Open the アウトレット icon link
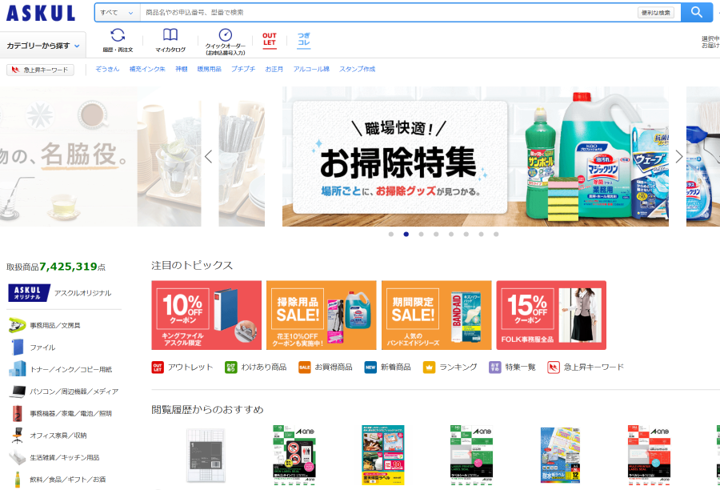This screenshot has width=720, height=490. (x=182, y=367)
